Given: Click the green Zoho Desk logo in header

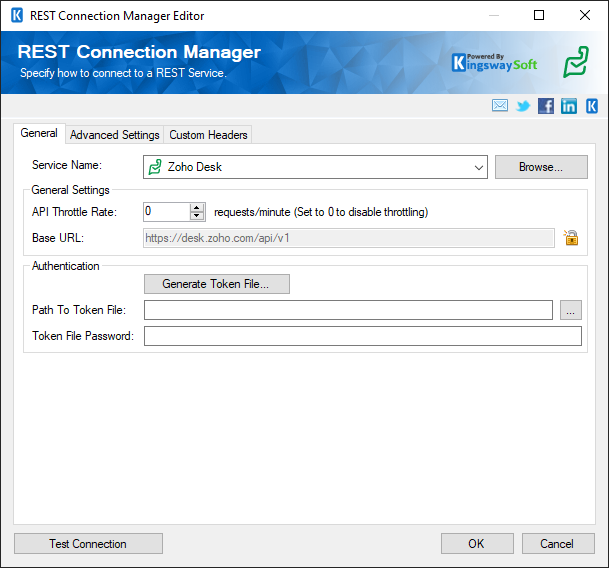Looking at the screenshot, I should [x=576, y=62].
